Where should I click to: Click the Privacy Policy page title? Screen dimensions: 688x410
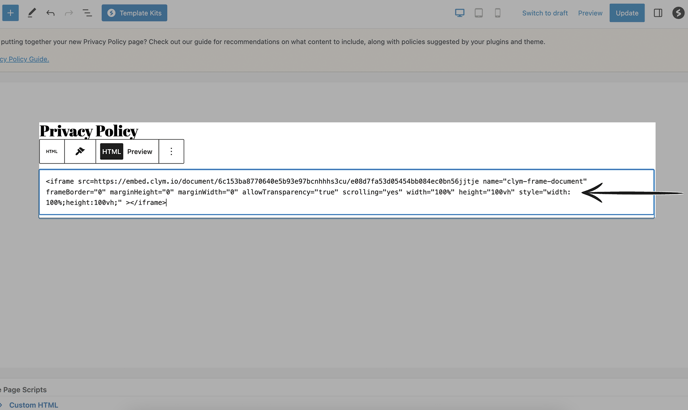[89, 130]
